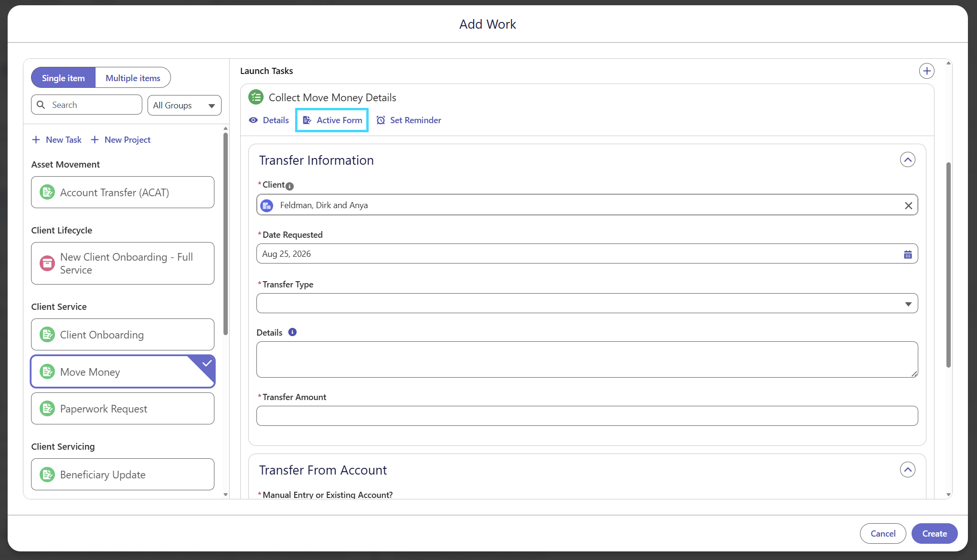Click the add launch task plus icon
977x560 pixels.
[x=926, y=71]
